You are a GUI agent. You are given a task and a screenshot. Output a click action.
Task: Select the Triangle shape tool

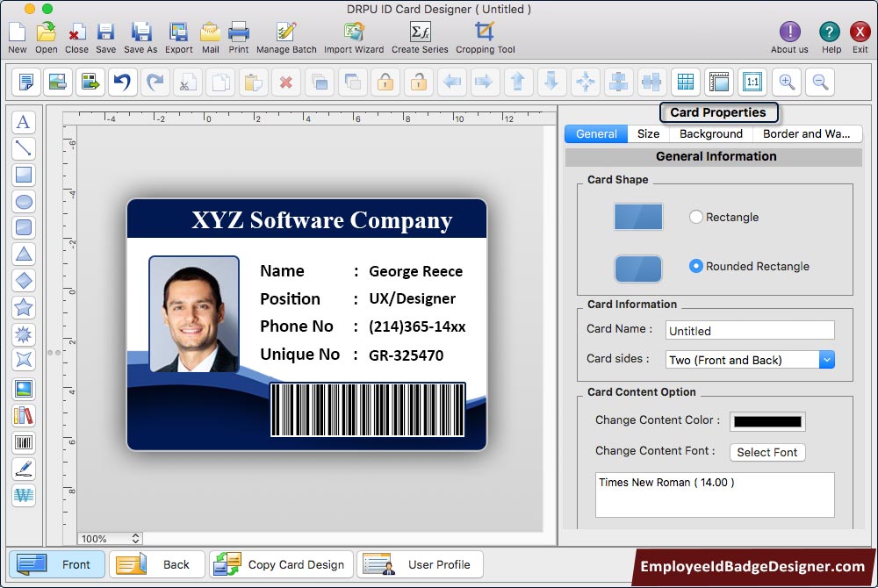coord(24,254)
